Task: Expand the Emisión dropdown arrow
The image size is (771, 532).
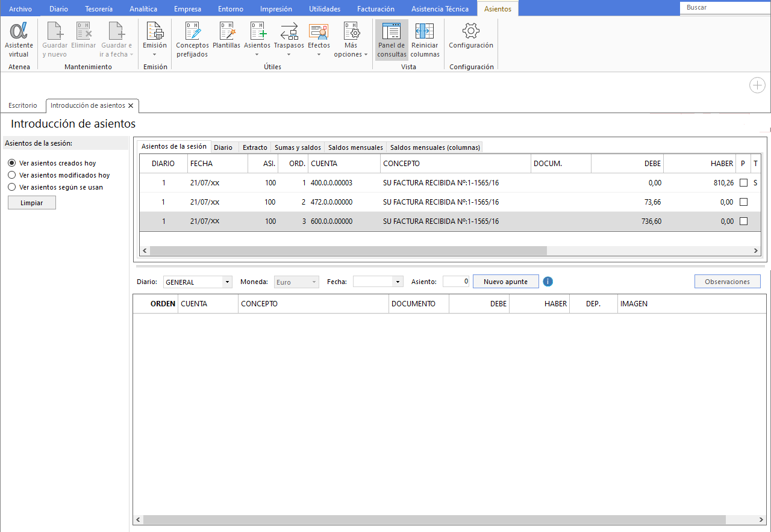Action: (x=155, y=55)
